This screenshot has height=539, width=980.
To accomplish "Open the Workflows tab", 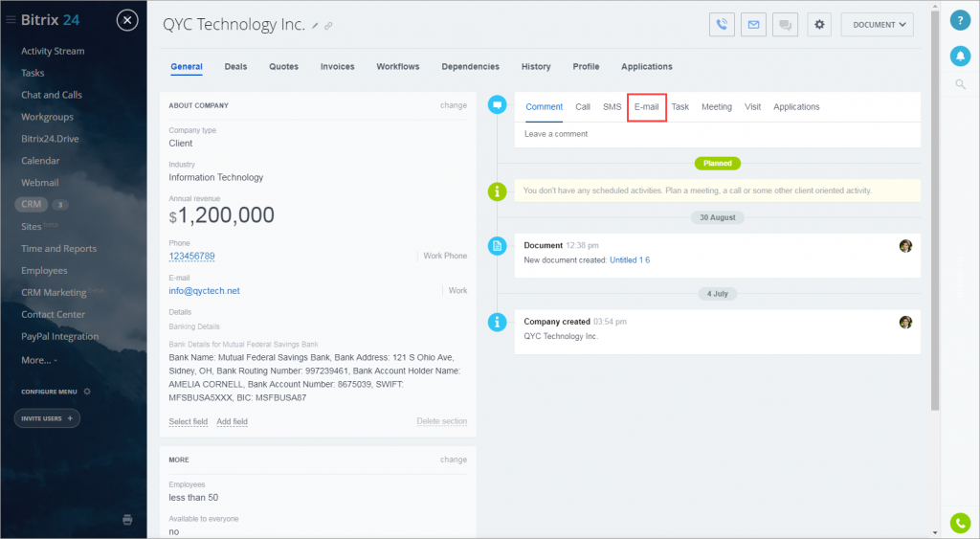I will tap(398, 66).
